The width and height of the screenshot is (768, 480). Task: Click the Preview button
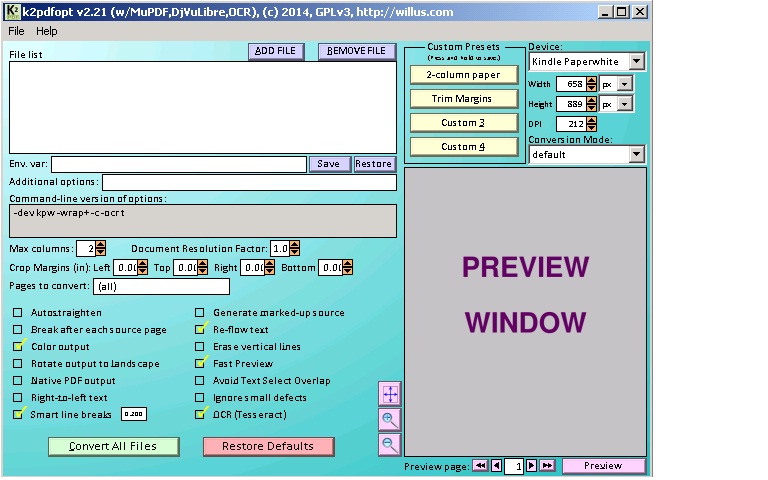pyautogui.click(x=603, y=465)
